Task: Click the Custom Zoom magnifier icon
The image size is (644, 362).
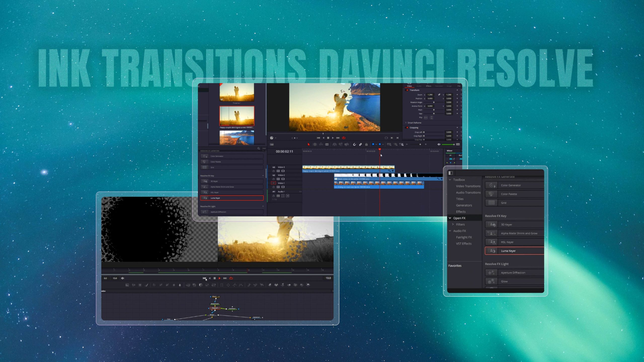Action: pos(401,145)
